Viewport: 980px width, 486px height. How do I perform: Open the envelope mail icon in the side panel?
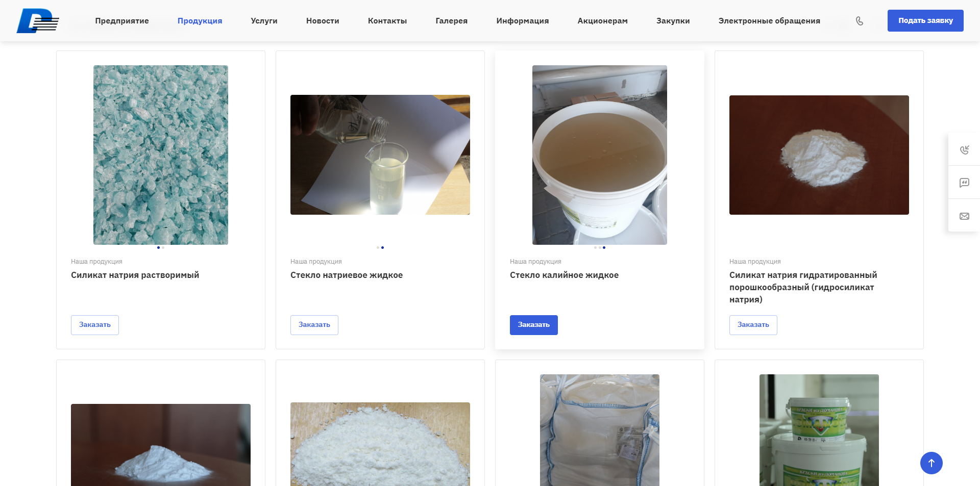(x=964, y=216)
